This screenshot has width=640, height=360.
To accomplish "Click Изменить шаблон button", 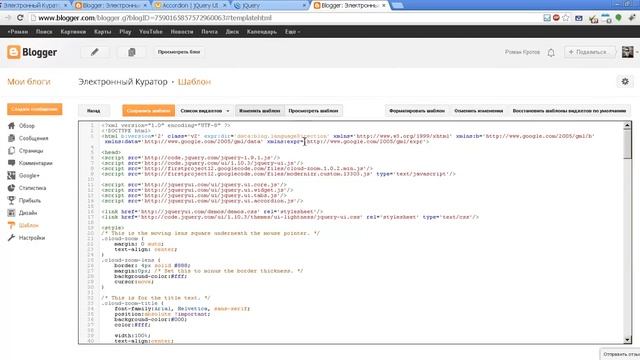I will (260, 111).
